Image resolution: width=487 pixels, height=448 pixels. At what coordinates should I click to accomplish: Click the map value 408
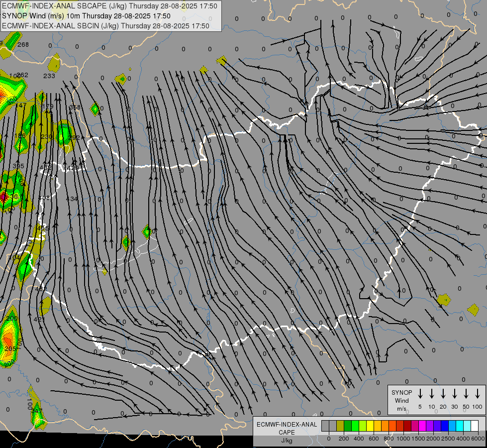click(x=44, y=198)
